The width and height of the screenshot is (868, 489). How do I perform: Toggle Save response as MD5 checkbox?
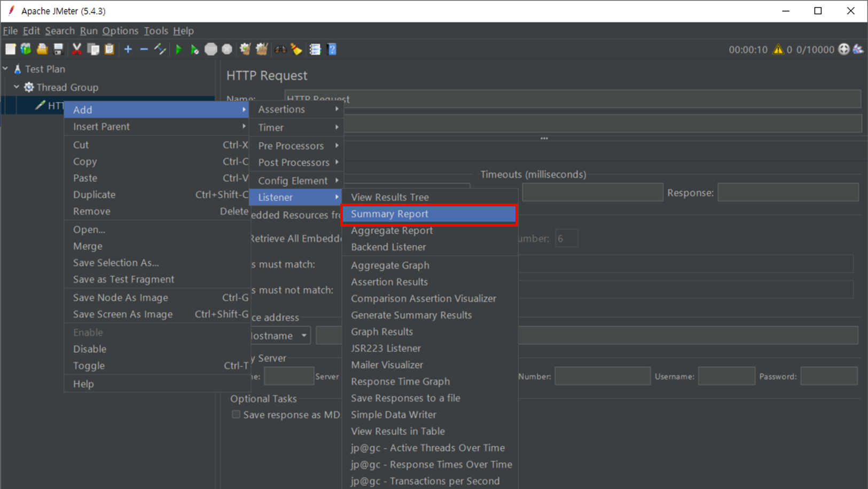coord(236,414)
